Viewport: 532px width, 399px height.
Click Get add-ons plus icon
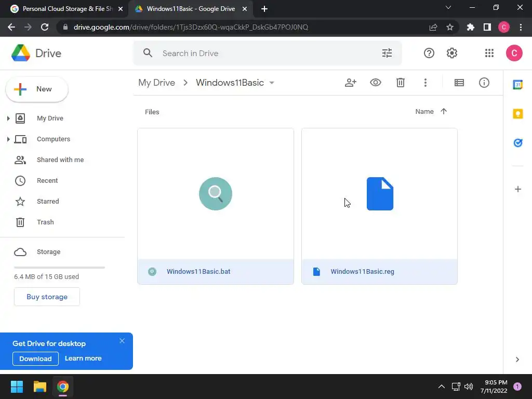(517, 189)
